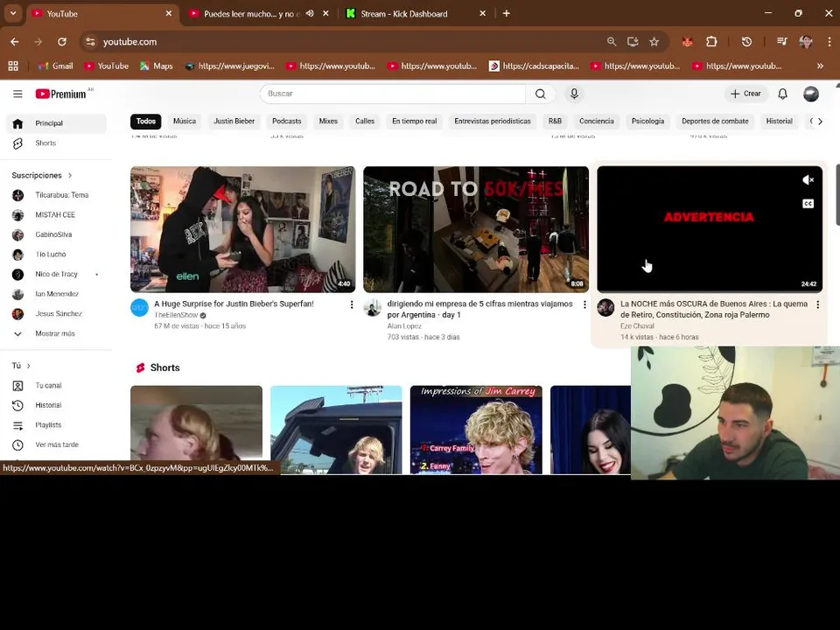Viewport: 840px width, 630px height.
Task: Click Eze Chaval channel avatar
Action: [x=605, y=307]
